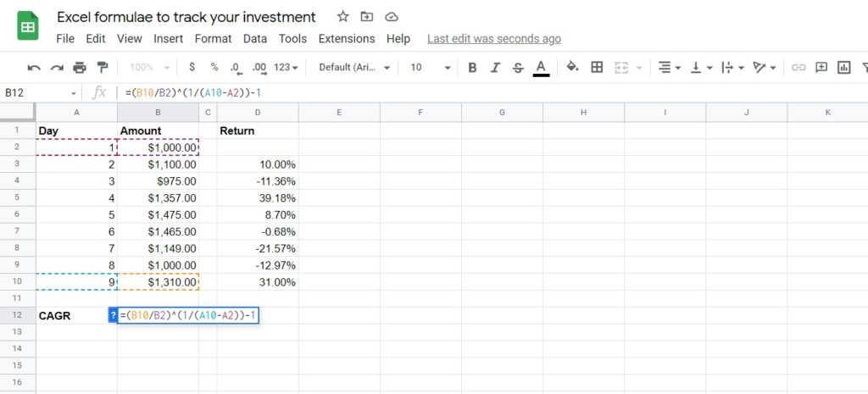868x394 pixels.
Task: Toggle strikethrough formatting
Action: (518, 68)
